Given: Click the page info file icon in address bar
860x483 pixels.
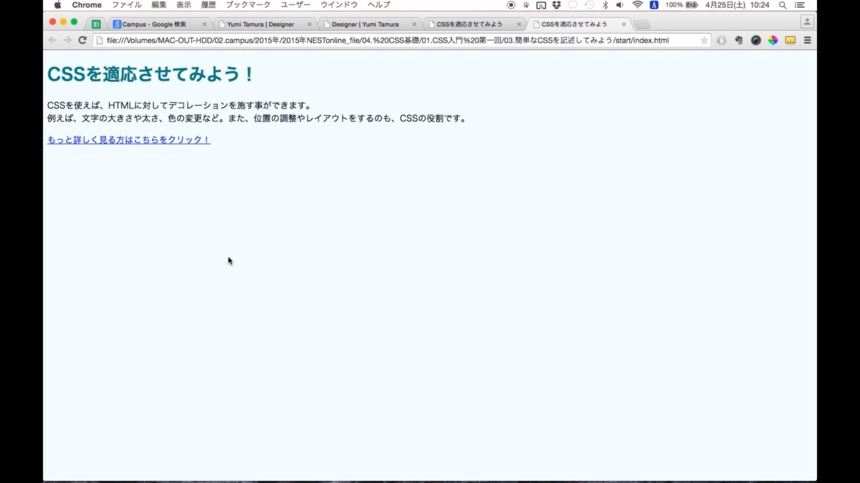Looking at the screenshot, I should tap(100, 40).
